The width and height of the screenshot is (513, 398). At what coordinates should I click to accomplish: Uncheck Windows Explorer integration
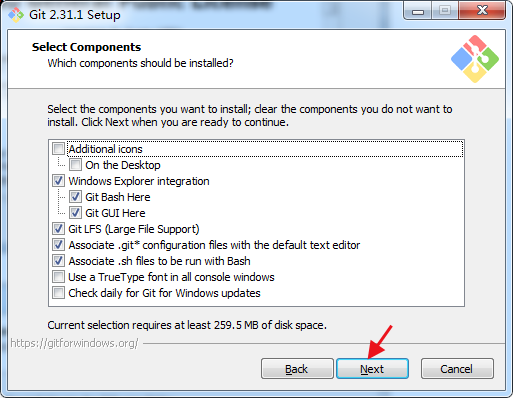coord(58,181)
